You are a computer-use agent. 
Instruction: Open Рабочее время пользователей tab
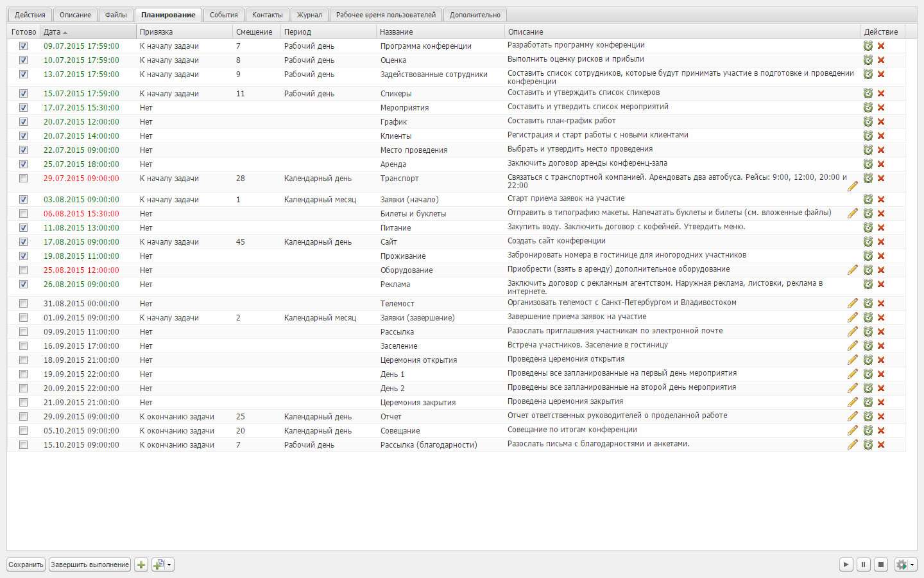pyautogui.click(x=386, y=15)
